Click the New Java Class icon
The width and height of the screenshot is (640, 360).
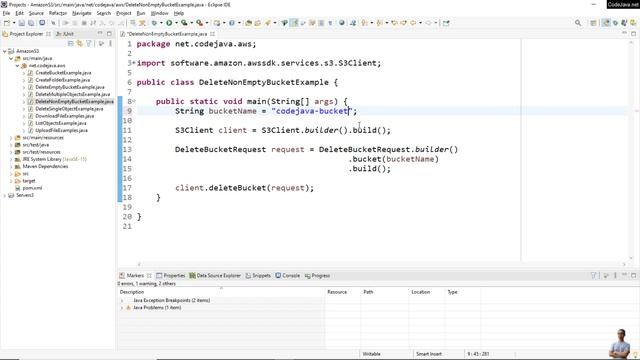click(232, 23)
